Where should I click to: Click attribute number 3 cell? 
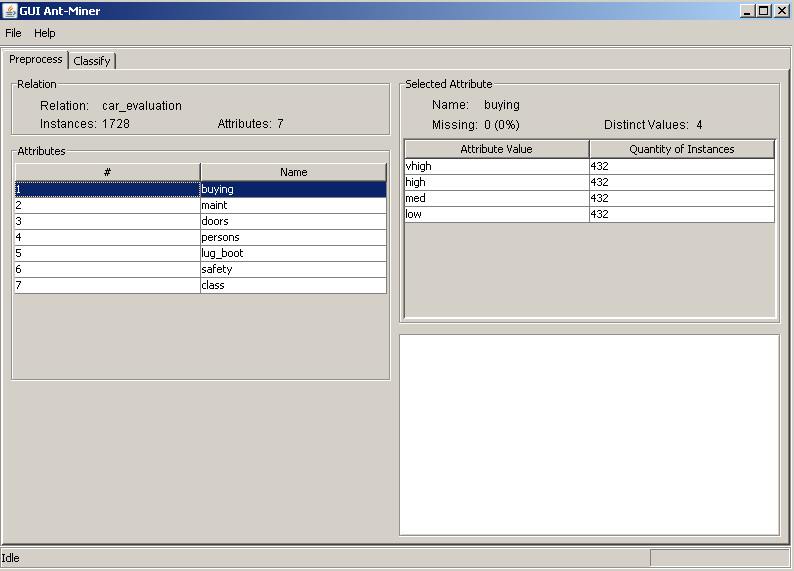click(107, 221)
